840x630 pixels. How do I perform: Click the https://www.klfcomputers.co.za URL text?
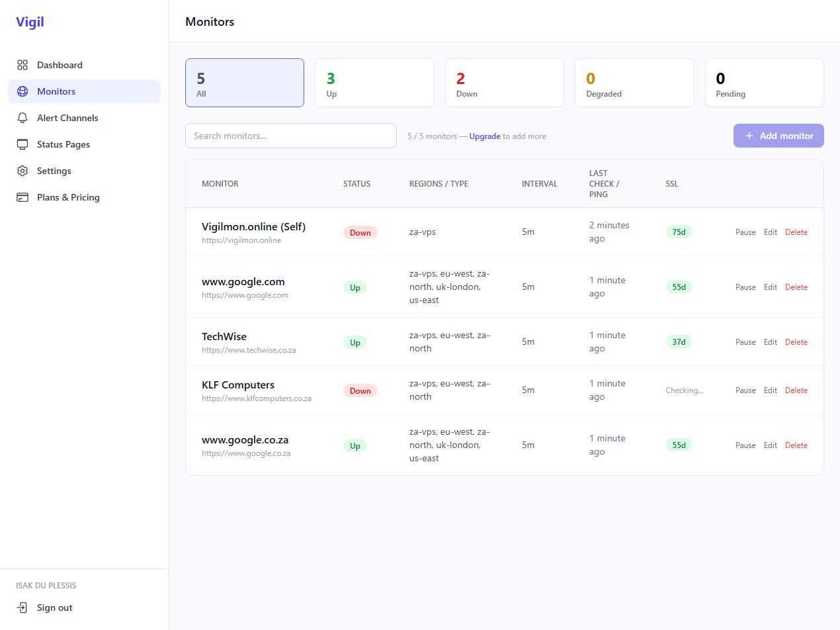coord(257,398)
